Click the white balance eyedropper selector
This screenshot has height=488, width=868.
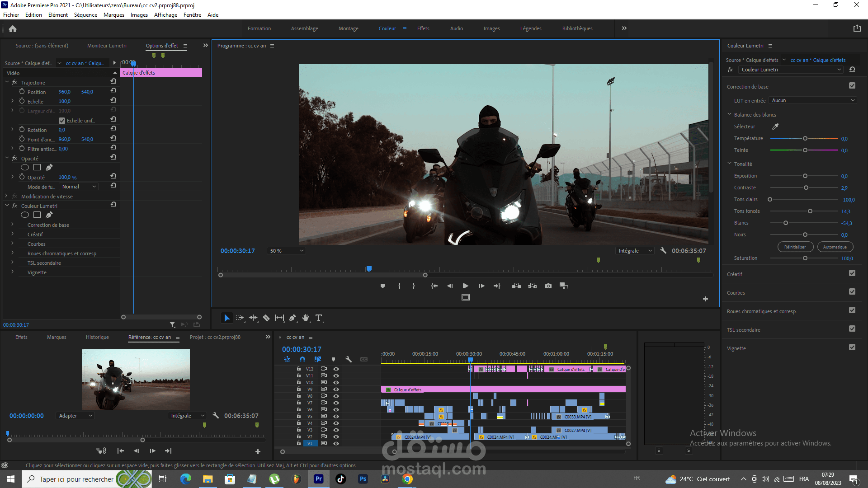775,127
